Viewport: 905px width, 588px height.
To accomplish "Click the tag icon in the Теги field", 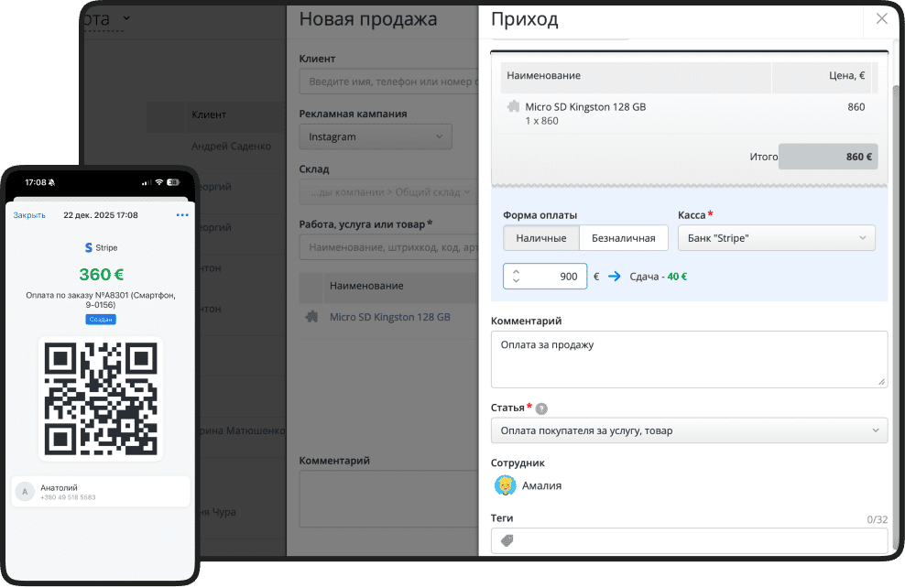I will click(x=506, y=541).
